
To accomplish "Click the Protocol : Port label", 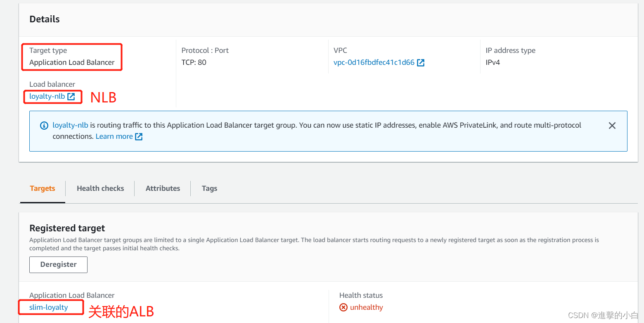I will point(205,50).
